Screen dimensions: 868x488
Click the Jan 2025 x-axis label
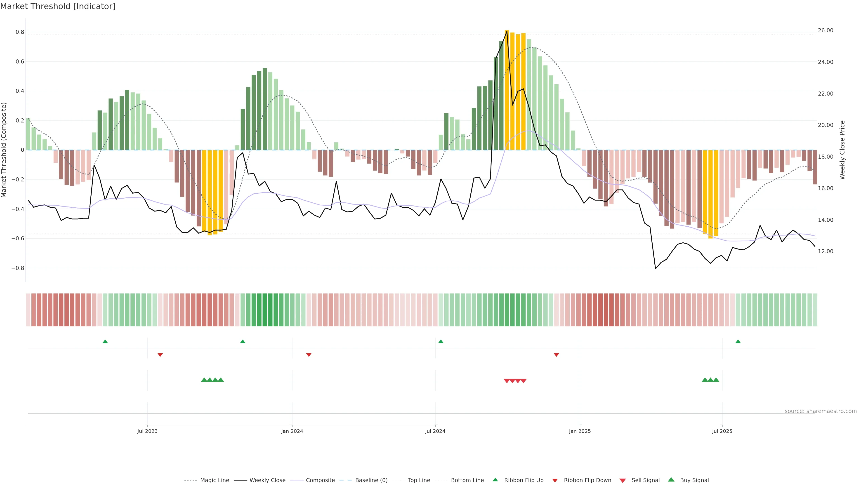[x=580, y=431]
